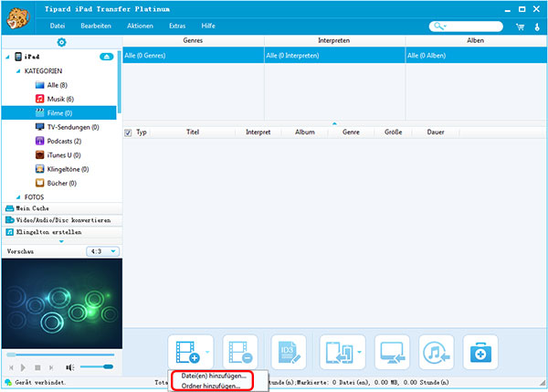Open Mein Cache panel
The height and width of the screenshot is (392, 548).
[62, 208]
